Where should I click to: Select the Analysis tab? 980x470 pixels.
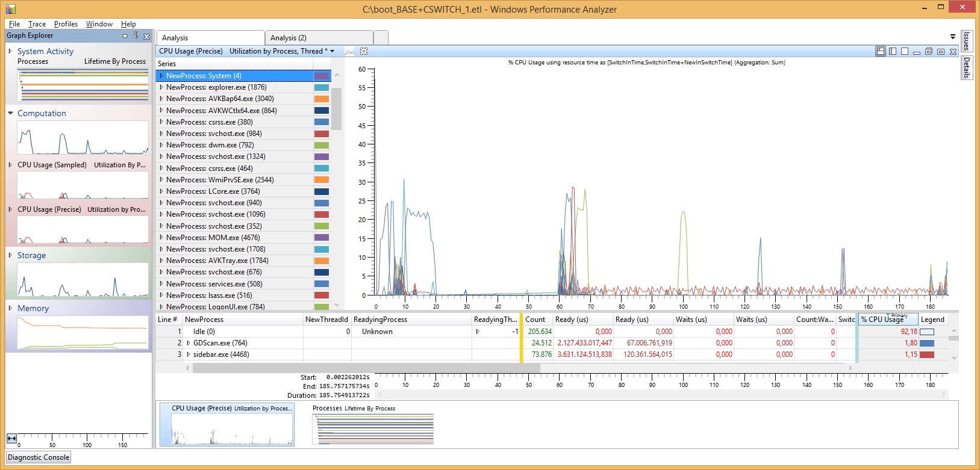point(210,38)
